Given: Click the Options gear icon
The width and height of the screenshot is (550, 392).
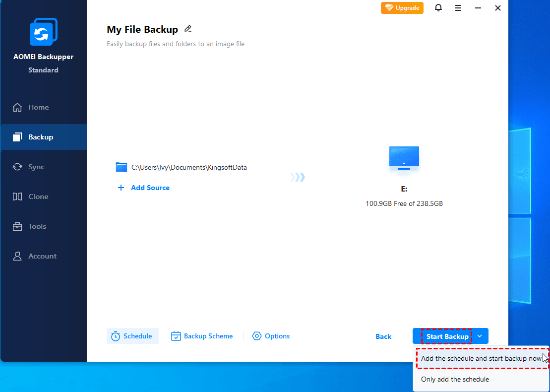Looking at the screenshot, I should 256,336.
